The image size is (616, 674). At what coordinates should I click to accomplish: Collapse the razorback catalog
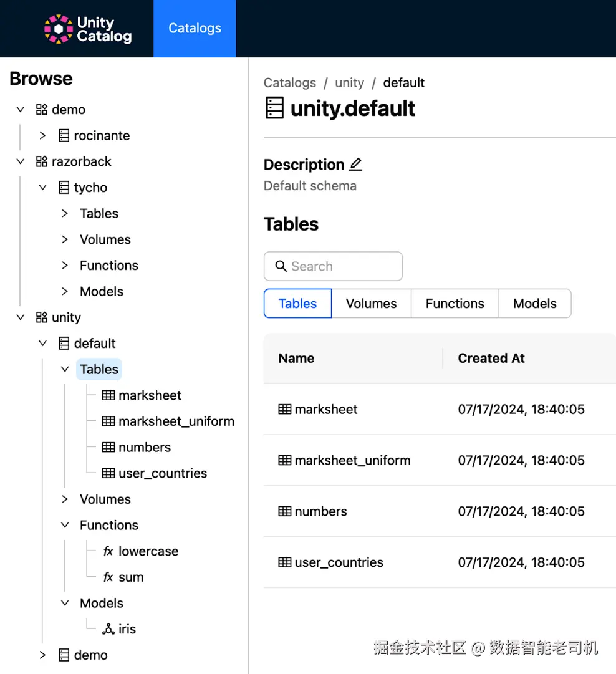pos(21,161)
